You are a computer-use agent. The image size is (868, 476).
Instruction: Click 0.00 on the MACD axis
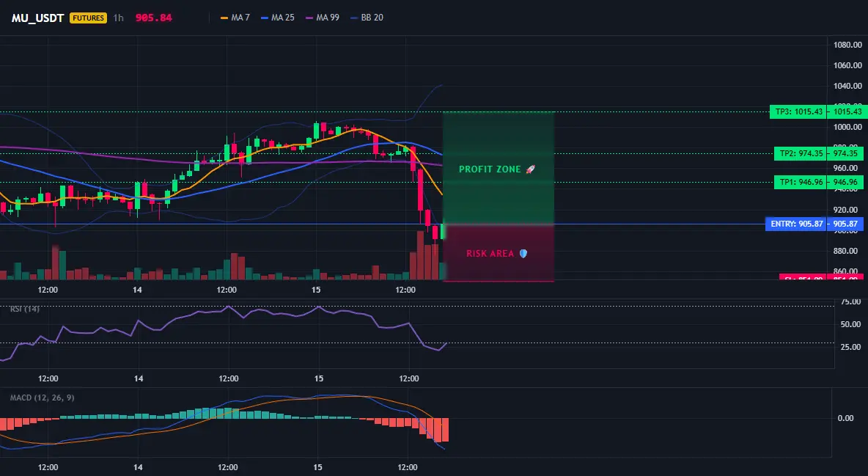[845, 418]
